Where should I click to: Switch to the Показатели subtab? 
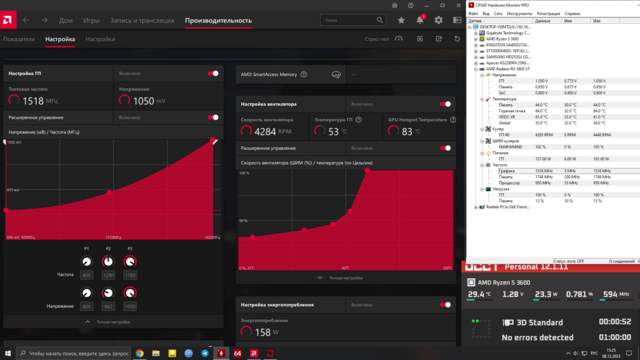pyautogui.click(x=19, y=39)
